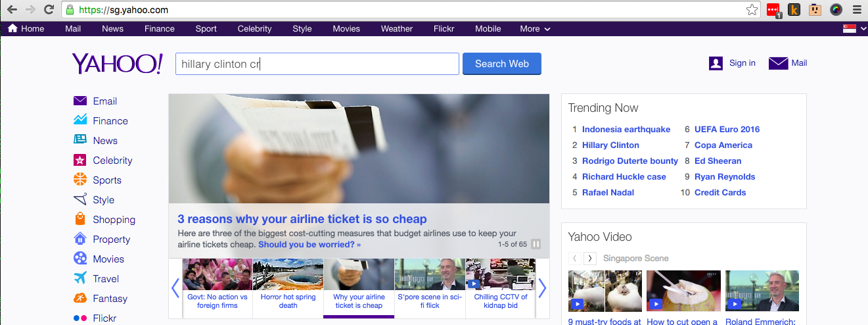Image resolution: width=868 pixels, height=325 pixels.
Task: Click the Finance chart icon in the sidebar
Action: click(80, 120)
